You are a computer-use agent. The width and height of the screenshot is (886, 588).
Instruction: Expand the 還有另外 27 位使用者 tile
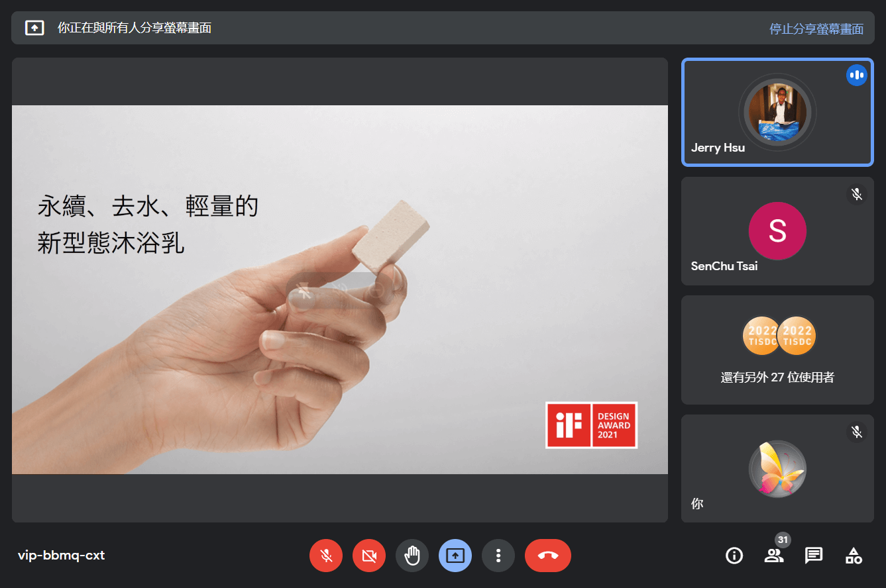click(777, 350)
